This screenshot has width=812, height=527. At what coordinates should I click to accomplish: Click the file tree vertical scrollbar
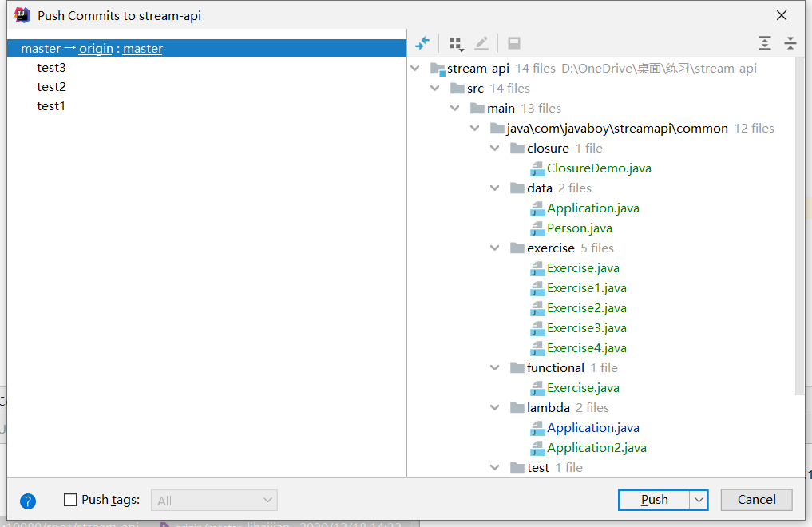[800, 226]
